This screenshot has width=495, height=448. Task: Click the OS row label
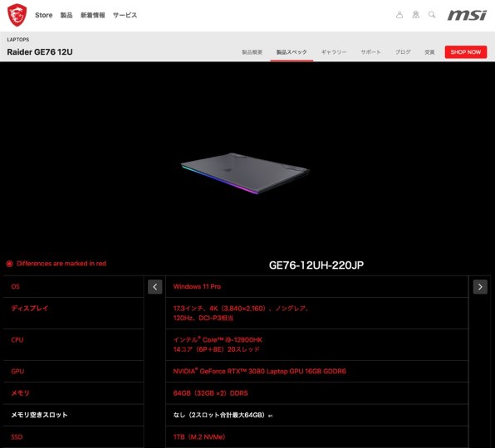pyautogui.click(x=15, y=286)
